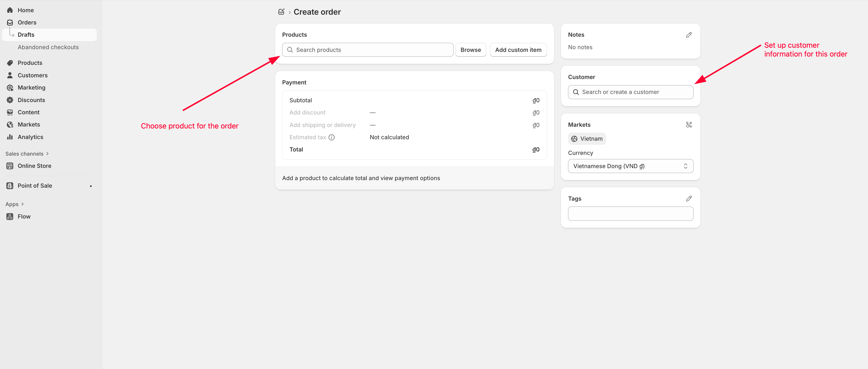The image size is (868, 369).
Task: Click the Browse products button
Action: coord(470,50)
